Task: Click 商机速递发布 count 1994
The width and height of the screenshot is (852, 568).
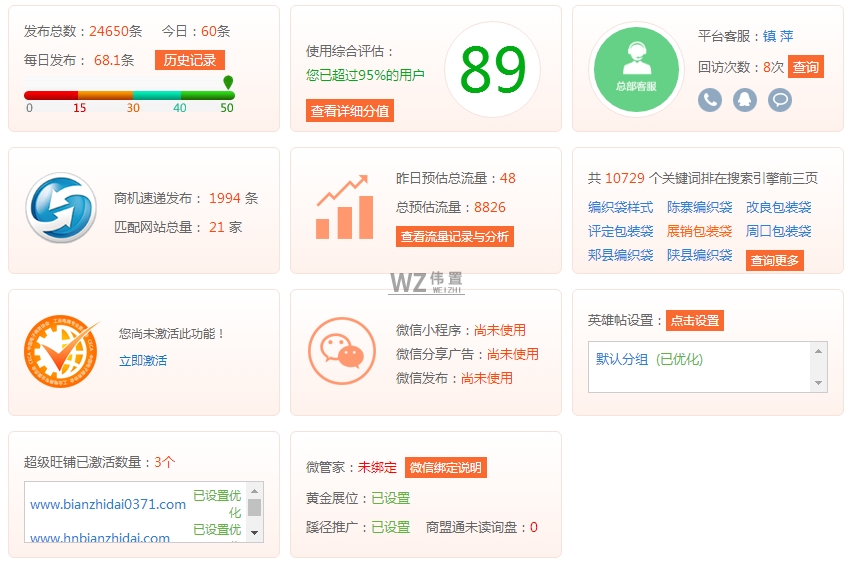Action: (x=224, y=198)
